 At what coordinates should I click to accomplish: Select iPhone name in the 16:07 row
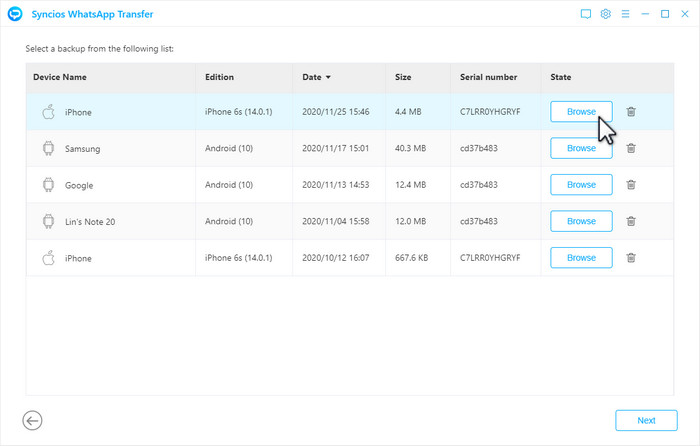[78, 258]
